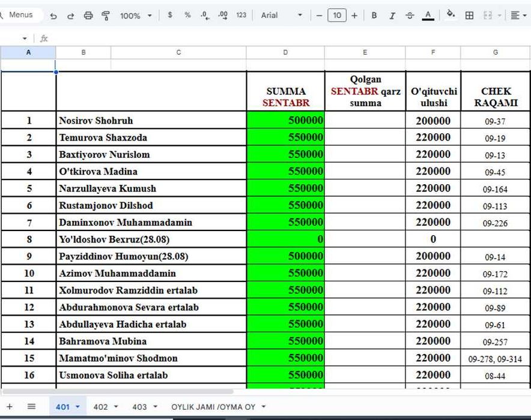
Task: Click the Undo arrow icon
Action: (53, 16)
